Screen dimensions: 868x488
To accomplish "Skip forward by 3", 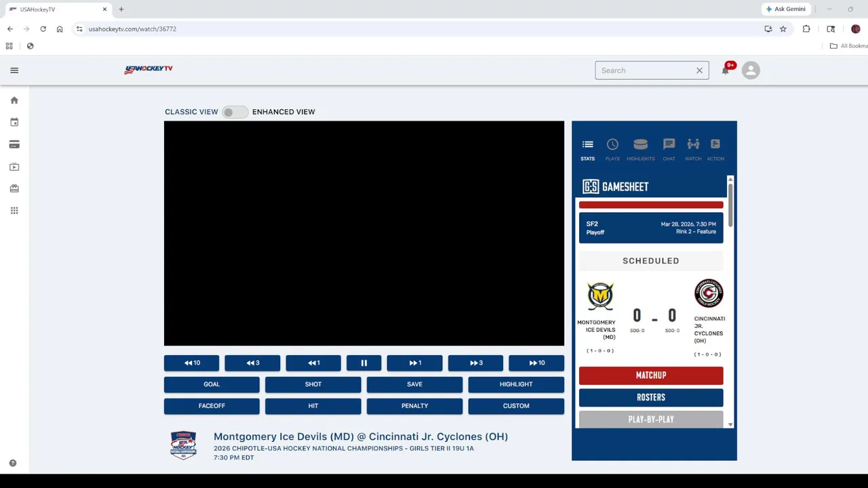I will click(475, 363).
